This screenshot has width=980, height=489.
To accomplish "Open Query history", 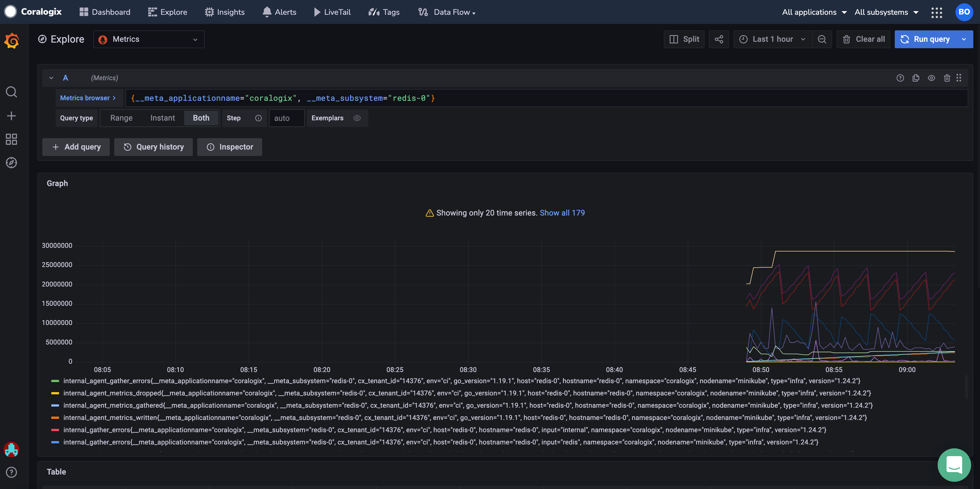I will pyautogui.click(x=153, y=147).
